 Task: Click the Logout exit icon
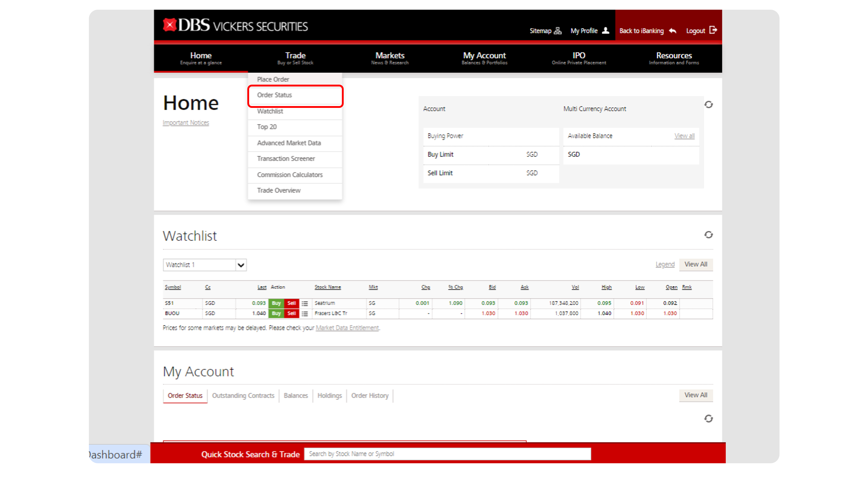pyautogui.click(x=713, y=30)
